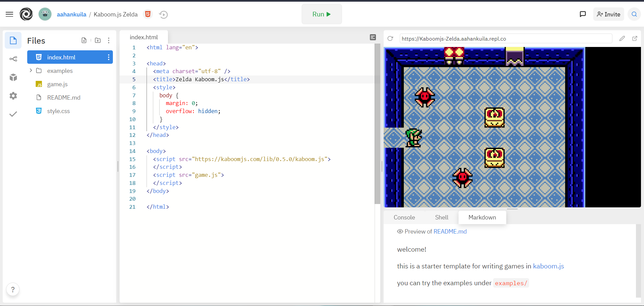The height and width of the screenshot is (306, 644).
Task: Toggle the editor markdown preview icon
Action: 373,37
